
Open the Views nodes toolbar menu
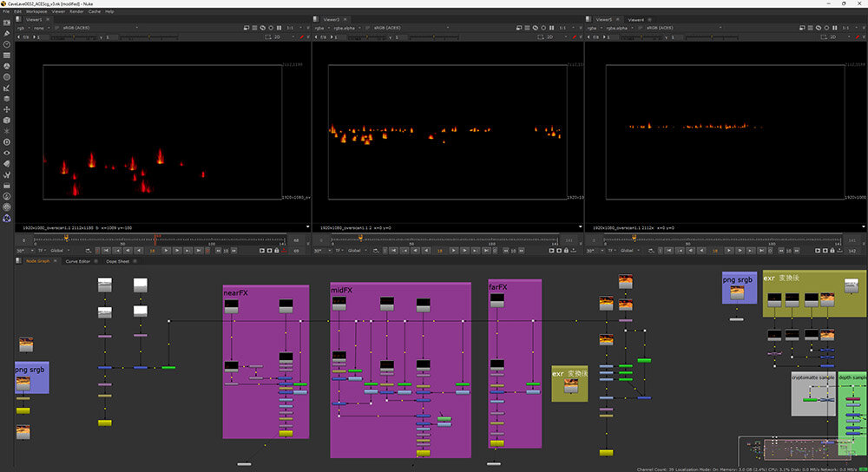pyautogui.click(x=7, y=153)
